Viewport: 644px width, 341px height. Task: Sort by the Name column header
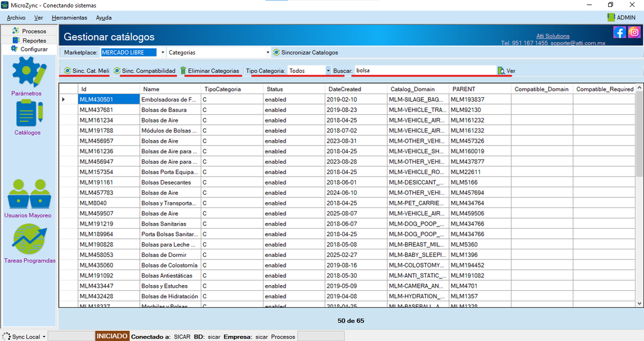tap(170, 89)
